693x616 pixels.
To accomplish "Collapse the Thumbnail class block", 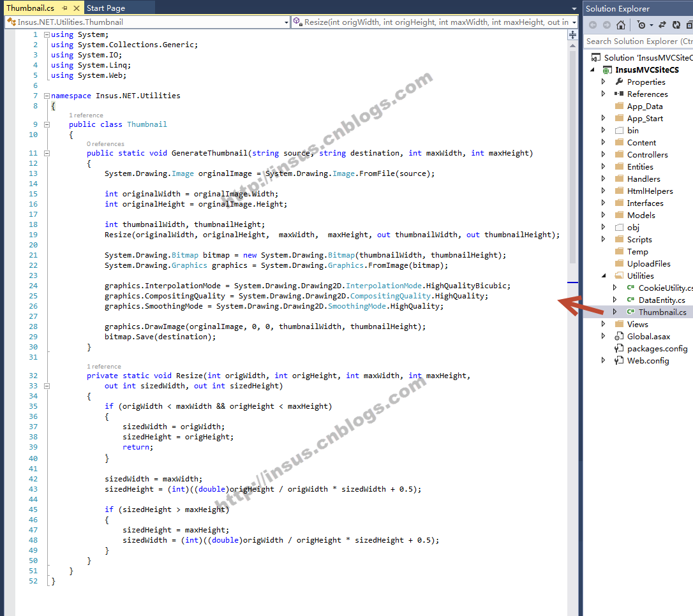I will click(47, 124).
